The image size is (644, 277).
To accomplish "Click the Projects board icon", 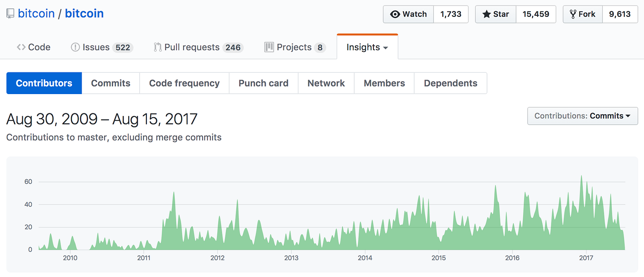I will click(x=269, y=47).
